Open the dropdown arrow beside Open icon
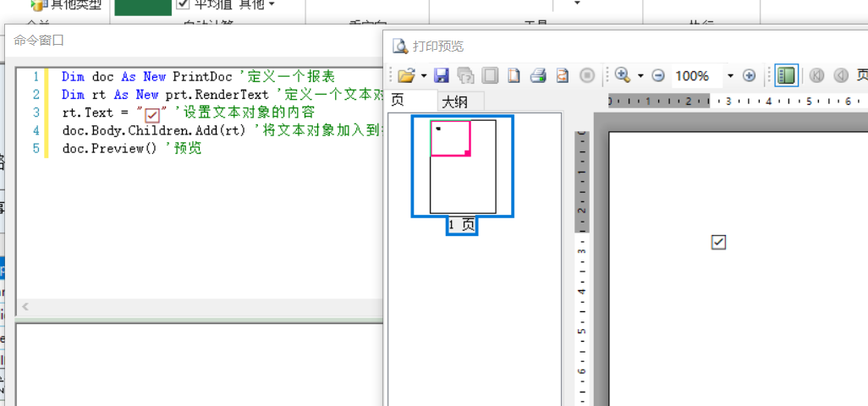This screenshot has width=868, height=406. (421, 76)
